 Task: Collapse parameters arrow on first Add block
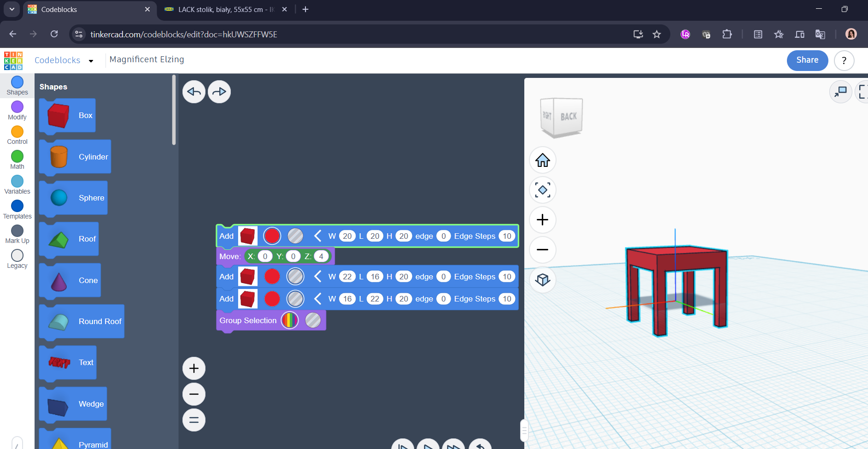pos(317,236)
